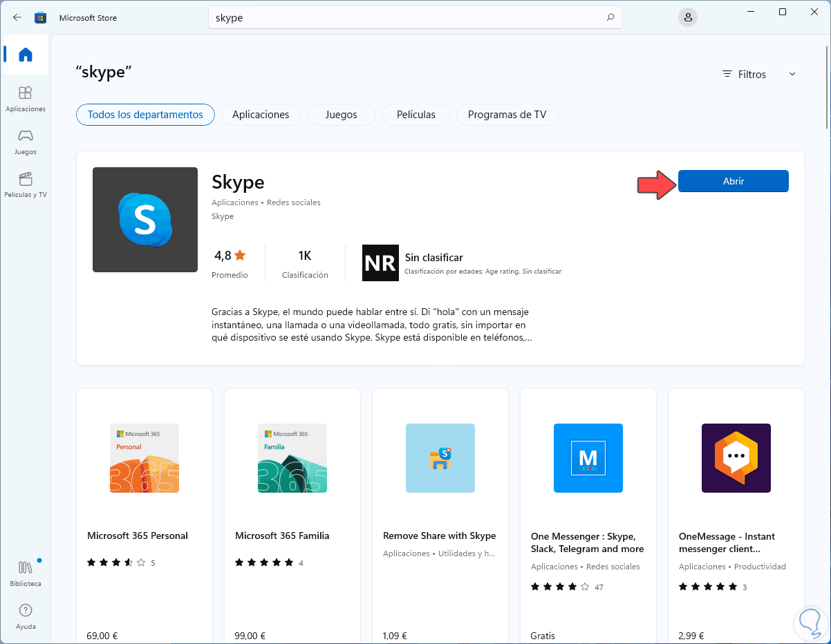Click the Microsoft Store logo icon

[41, 17]
